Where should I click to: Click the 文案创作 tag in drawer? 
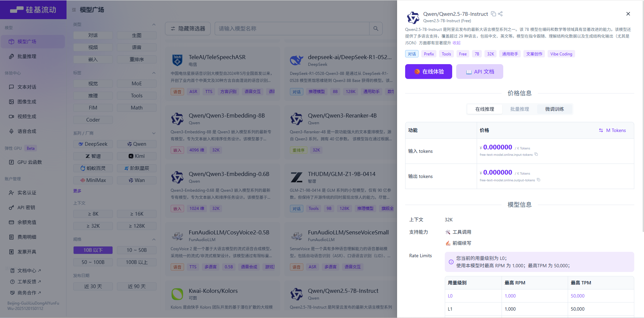click(x=534, y=54)
